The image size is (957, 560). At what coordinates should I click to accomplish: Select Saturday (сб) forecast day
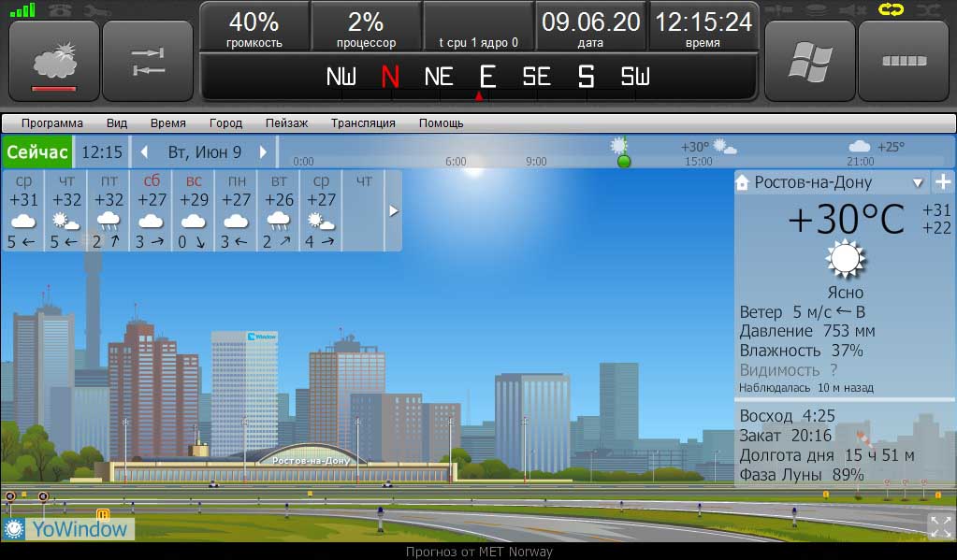click(x=152, y=211)
